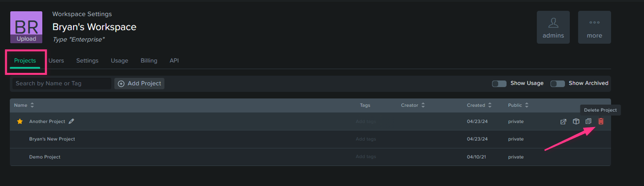This screenshot has height=186, width=644.
Task: Sort projects by Created date arrows
Action: [x=490, y=105]
